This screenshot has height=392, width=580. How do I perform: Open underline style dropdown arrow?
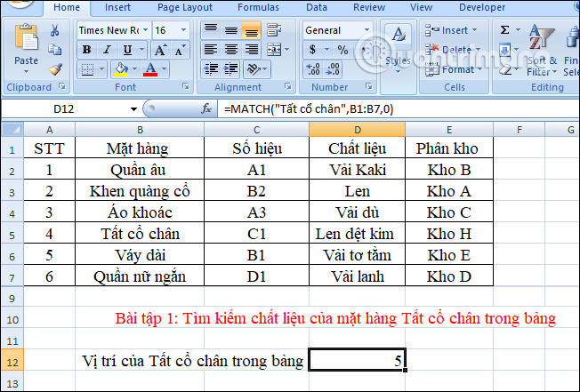click(141, 50)
